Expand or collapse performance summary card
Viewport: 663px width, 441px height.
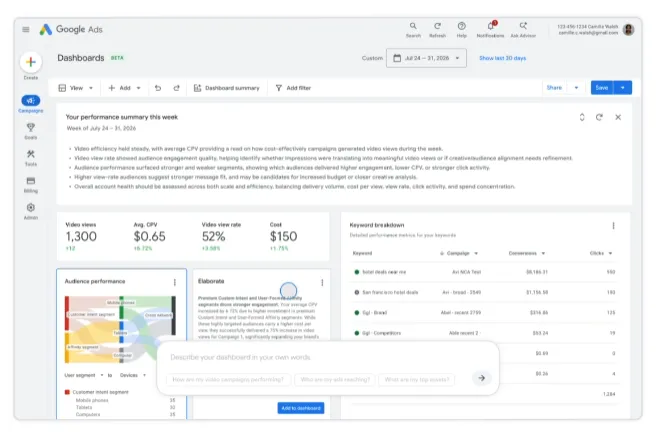(582, 117)
